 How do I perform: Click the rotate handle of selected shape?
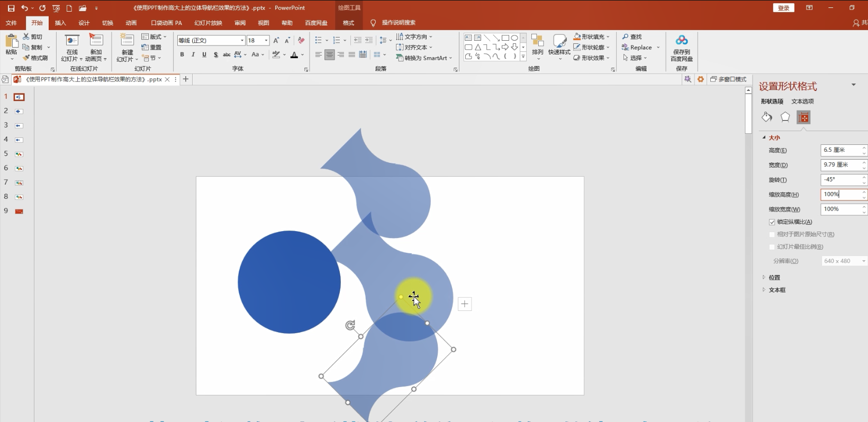350,325
